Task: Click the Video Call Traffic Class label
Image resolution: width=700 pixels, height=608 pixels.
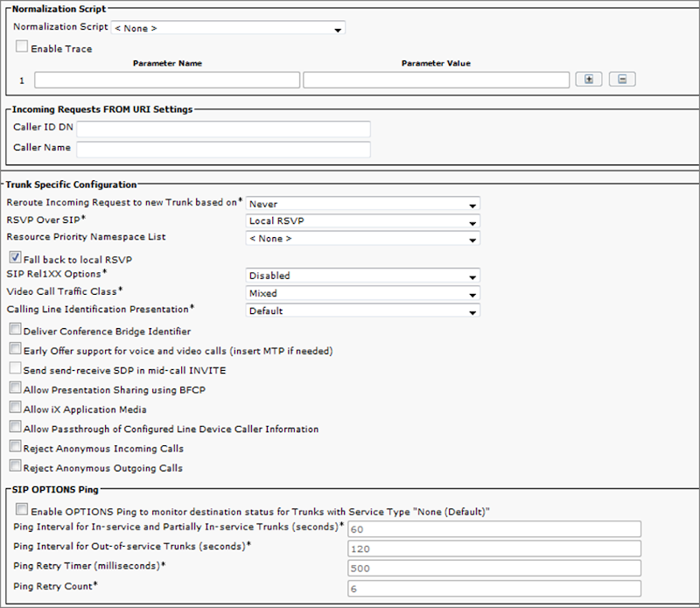Action: 64,291
